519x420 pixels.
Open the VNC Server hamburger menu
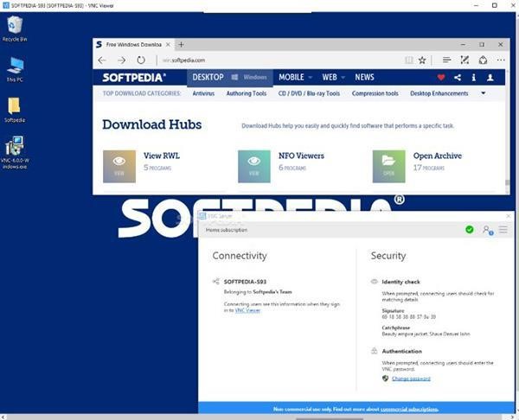click(503, 230)
